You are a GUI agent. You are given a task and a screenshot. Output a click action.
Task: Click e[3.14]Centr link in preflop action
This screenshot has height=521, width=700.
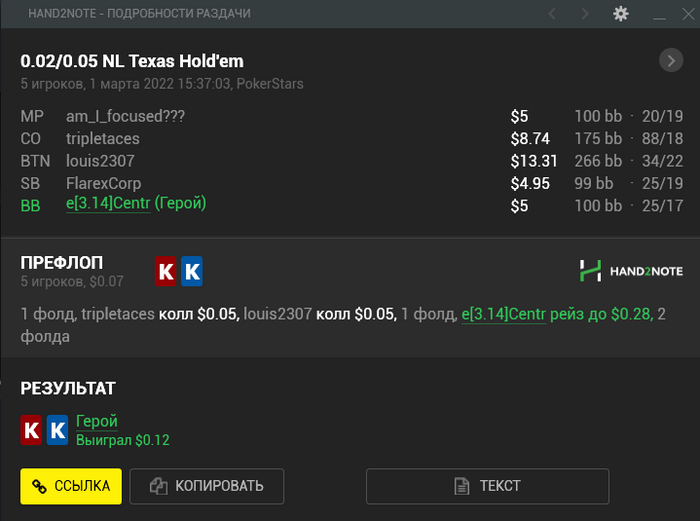coord(504,314)
